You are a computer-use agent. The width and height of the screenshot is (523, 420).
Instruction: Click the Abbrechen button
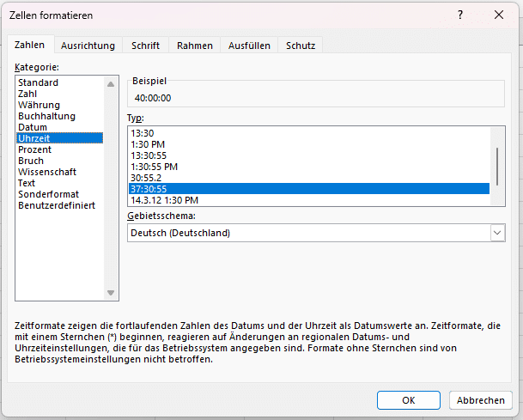click(481, 400)
